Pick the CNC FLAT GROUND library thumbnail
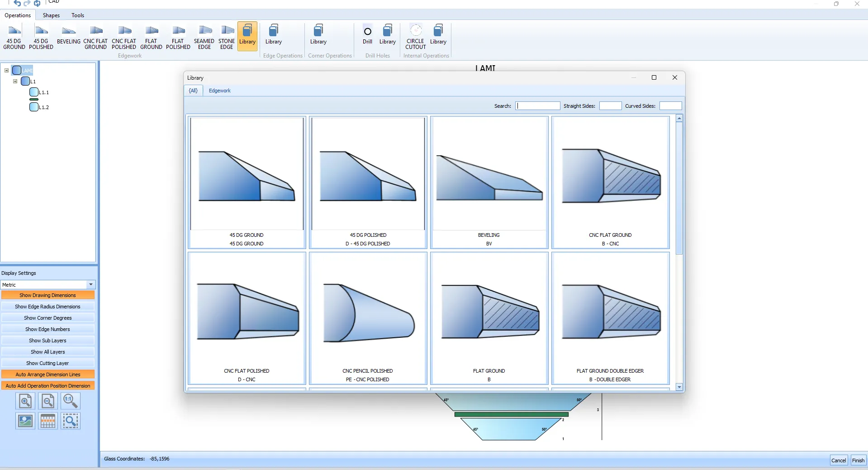The height and width of the screenshot is (470, 868). pos(611,182)
